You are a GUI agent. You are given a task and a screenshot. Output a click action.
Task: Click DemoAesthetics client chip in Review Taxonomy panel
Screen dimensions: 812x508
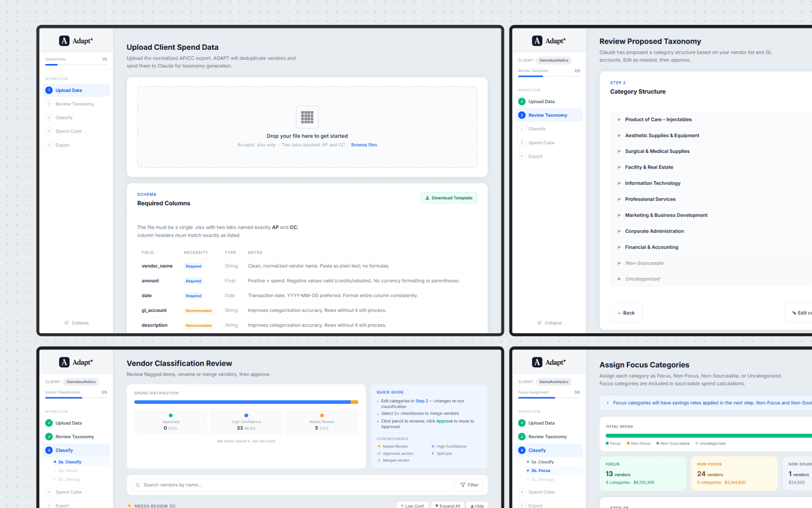[x=554, y=60]
